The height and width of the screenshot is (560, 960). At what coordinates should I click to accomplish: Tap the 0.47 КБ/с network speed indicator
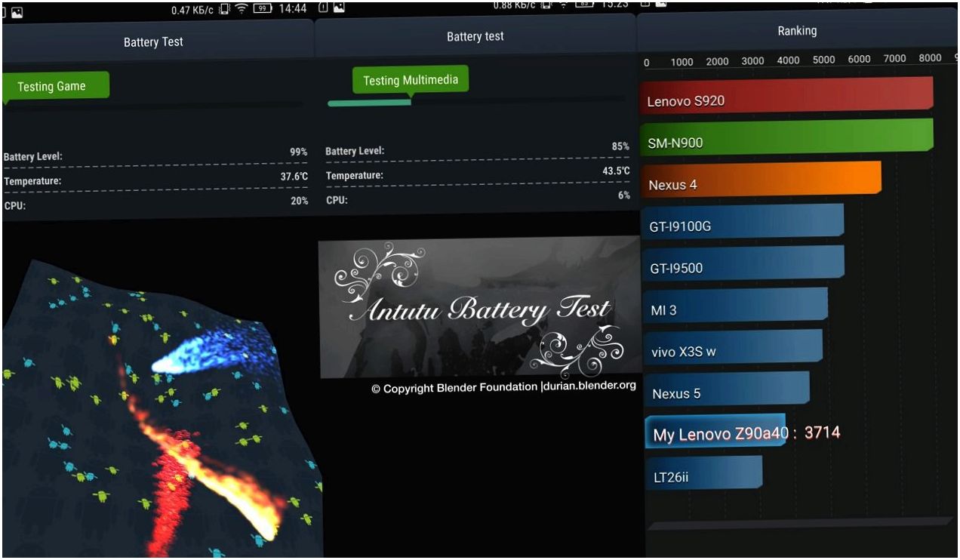tap(193, 10)
